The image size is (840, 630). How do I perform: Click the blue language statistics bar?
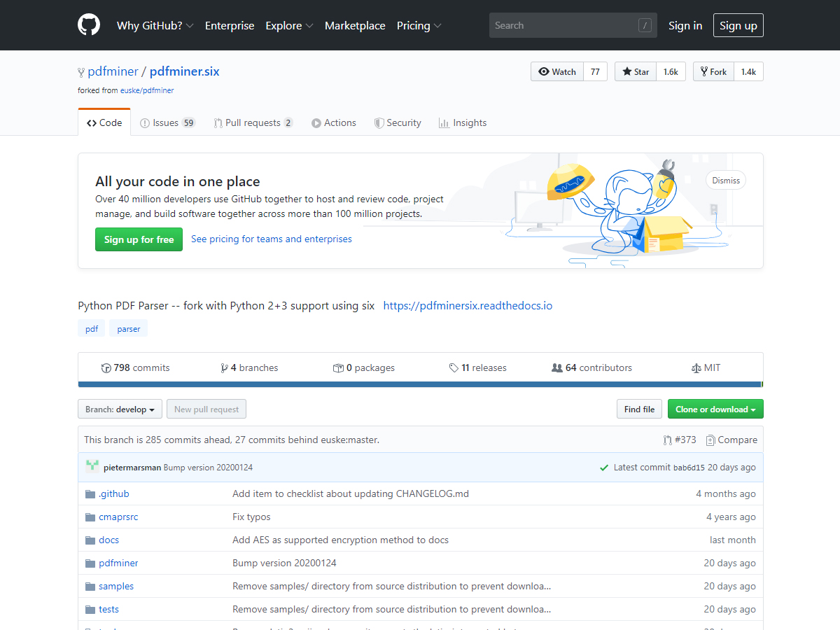[x=420, y=384]
